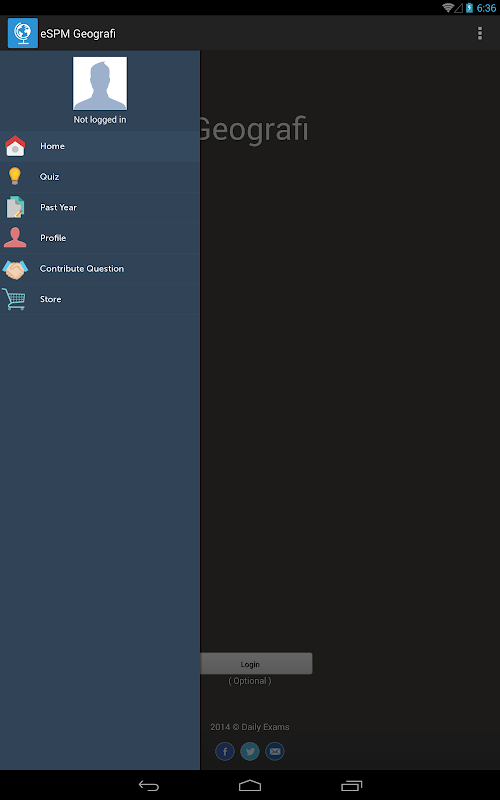This screenshot has height=800, width=500.
Task: Click the document Past Year icon
Action: (x=15, y=207)
